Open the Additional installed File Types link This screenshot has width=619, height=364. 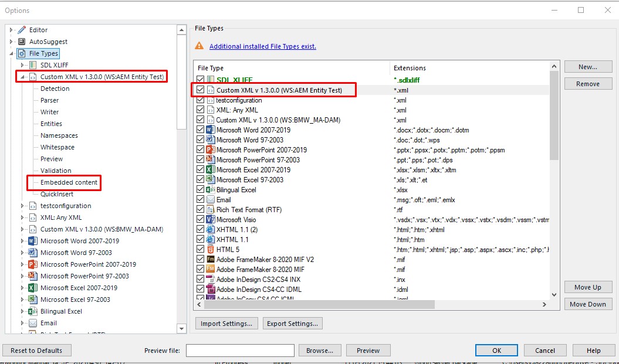click(262, 46)
